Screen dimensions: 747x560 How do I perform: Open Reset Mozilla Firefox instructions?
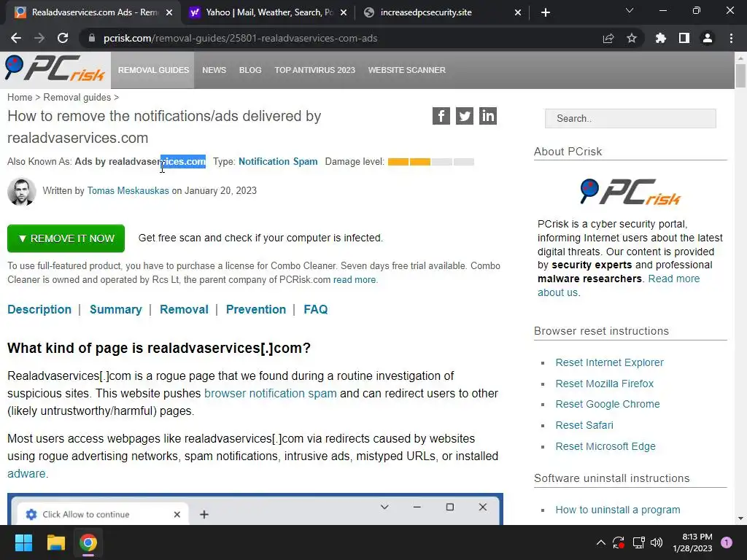(604, 384)
